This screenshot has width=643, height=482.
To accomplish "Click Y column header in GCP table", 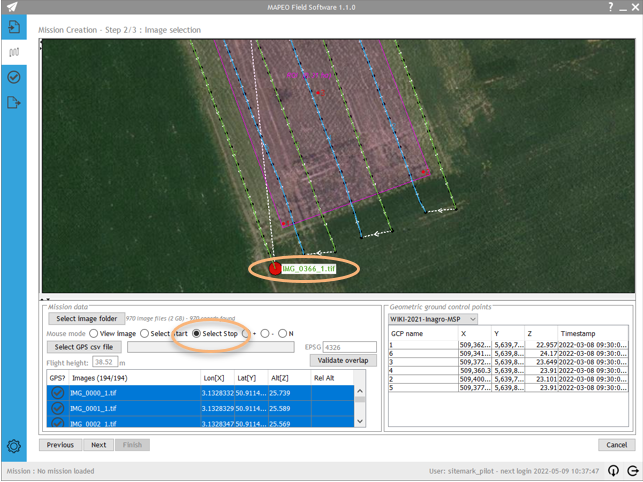I will 508,334.
